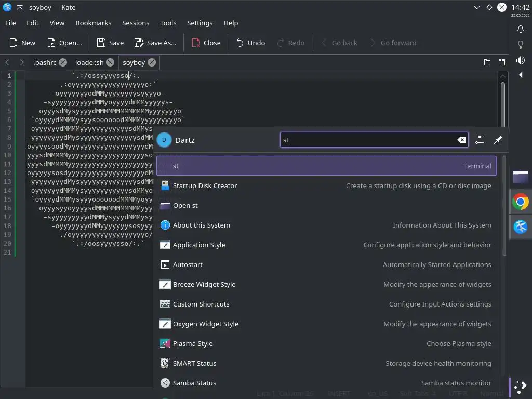Open launcher configure sliders icon

click(x=480, y=140)
